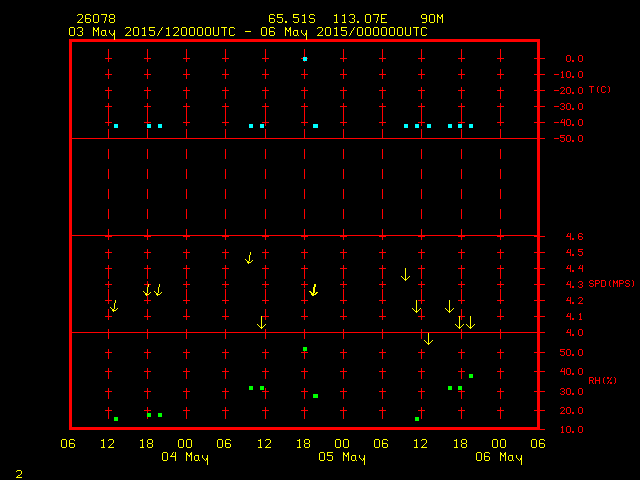Click the topmost yellow wind arrow near 4.5

249,258
